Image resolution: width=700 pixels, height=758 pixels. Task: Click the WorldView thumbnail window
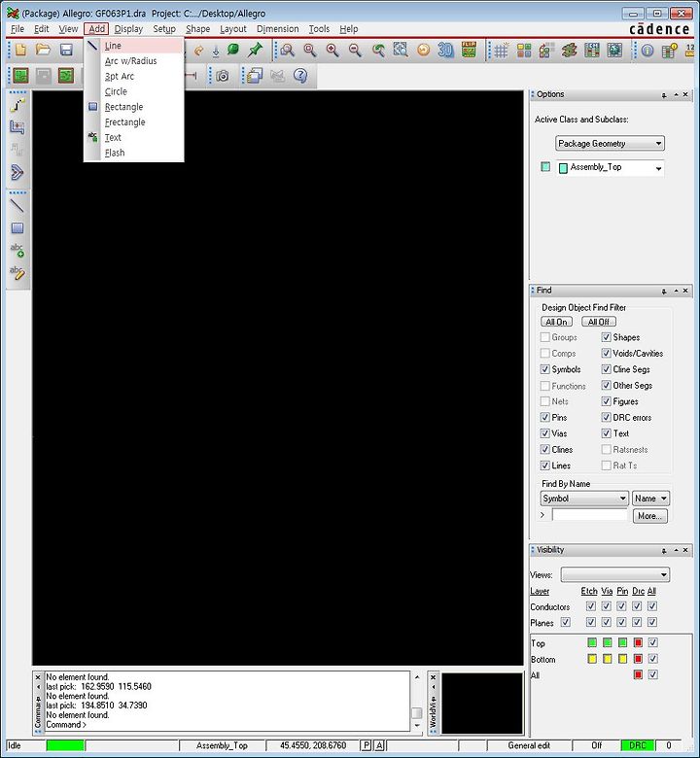tap(482, 704)
